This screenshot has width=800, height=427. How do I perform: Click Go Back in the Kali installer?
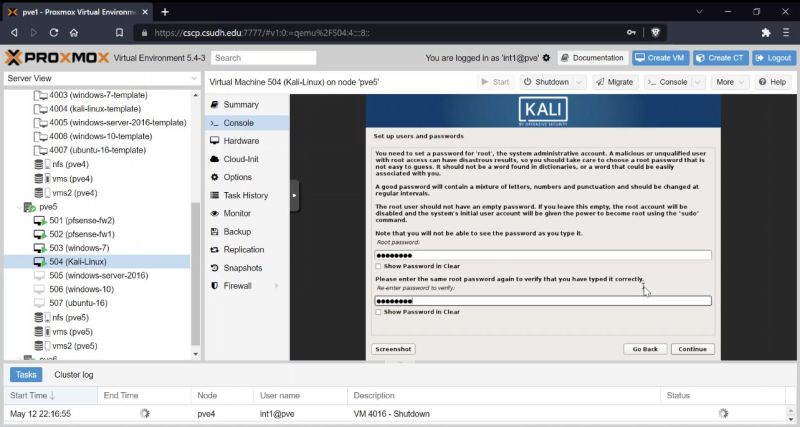[645, 349]
